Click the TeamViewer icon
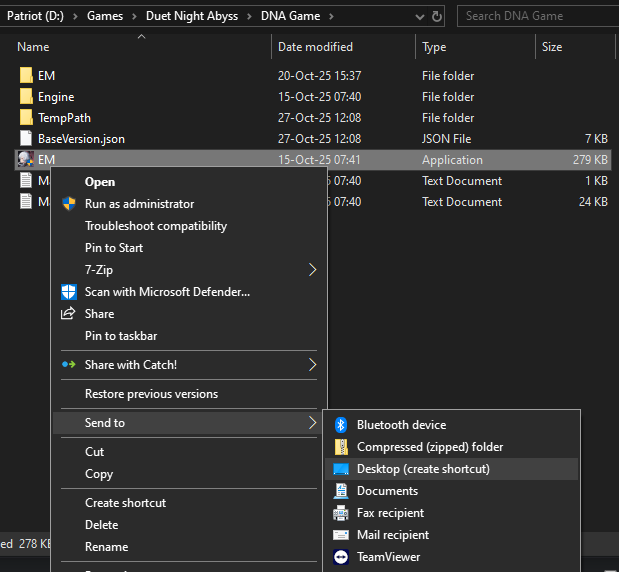Viewport: 619px width, 572px height. tap(341, 557)
